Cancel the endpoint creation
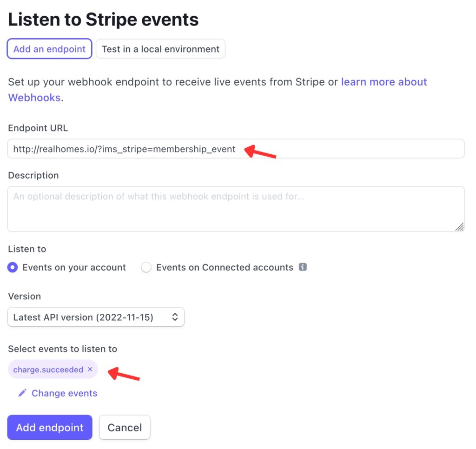The width and height of the screenshot is (476, 449). (125, 427)
